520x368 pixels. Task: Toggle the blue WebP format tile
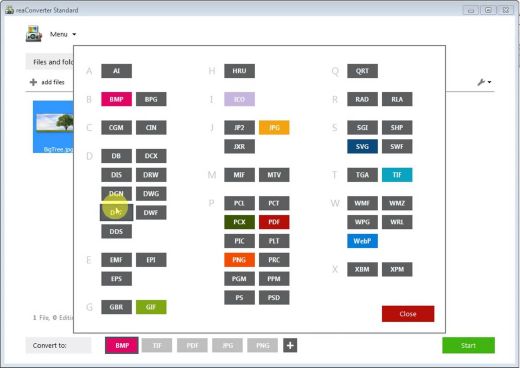click(362, 241)
